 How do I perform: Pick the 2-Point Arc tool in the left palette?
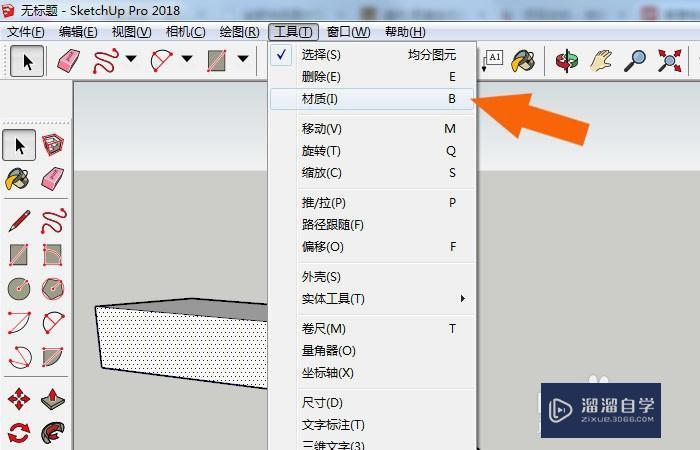pos(53,323)
